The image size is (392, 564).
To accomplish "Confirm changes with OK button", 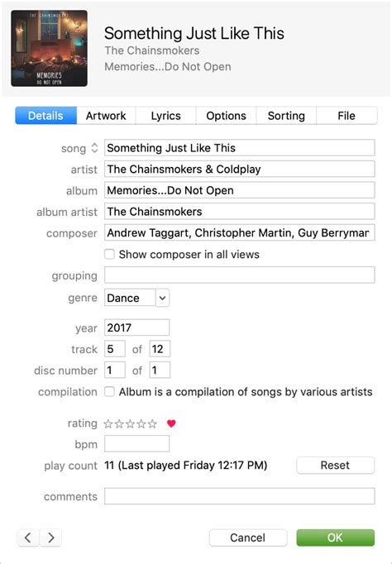I will [335, 538].
